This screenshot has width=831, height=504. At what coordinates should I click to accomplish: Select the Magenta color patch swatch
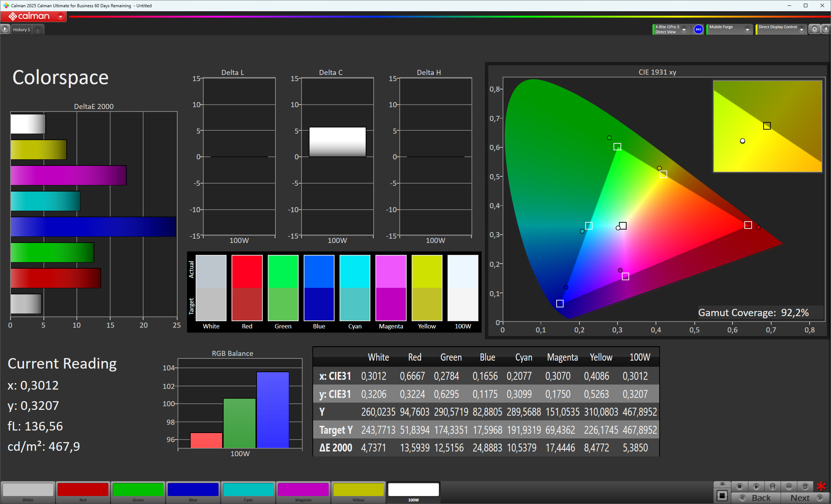click(x=303, y=490)
